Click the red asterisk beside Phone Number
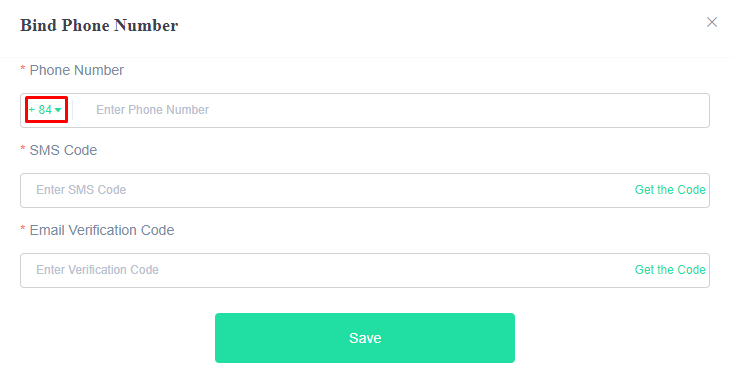Viewport: 733px width, 377px height. 22,69
